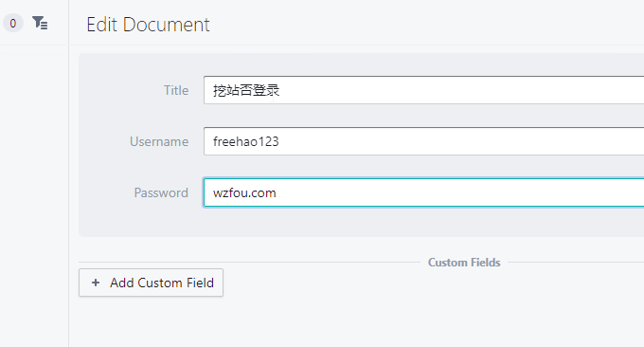Click the Edit Document heading
The width and height of the screenshot is (644, 347).
pyautogui.click(x=148, y=25)
